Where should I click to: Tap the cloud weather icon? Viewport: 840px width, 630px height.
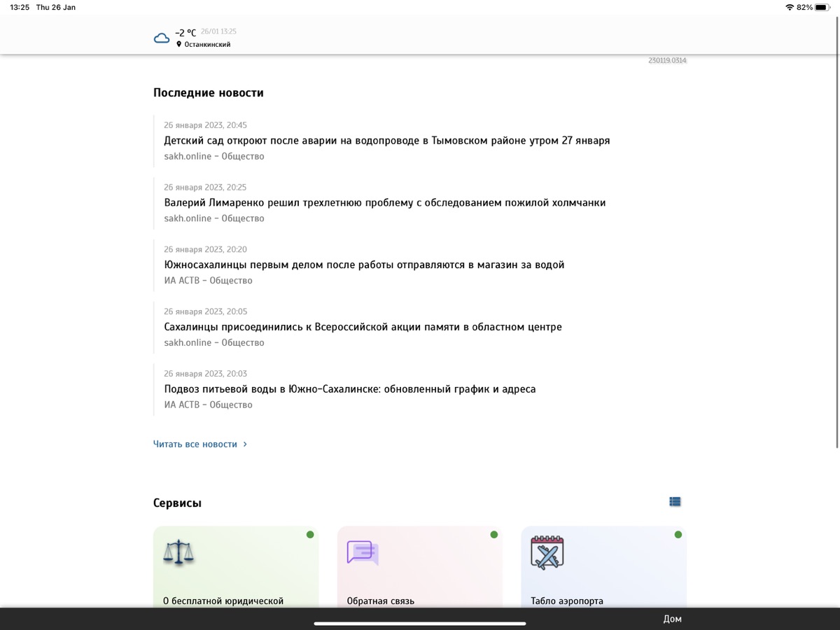point(162,38)
